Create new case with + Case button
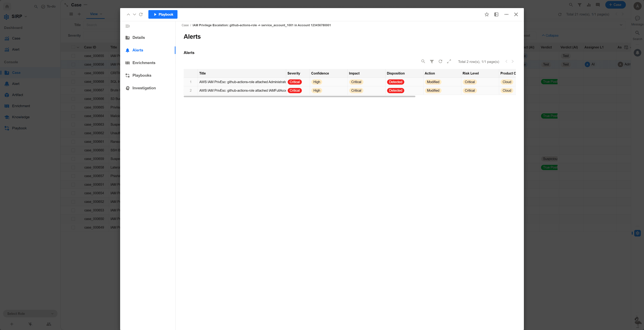644x330 pixels. [615, 5]
